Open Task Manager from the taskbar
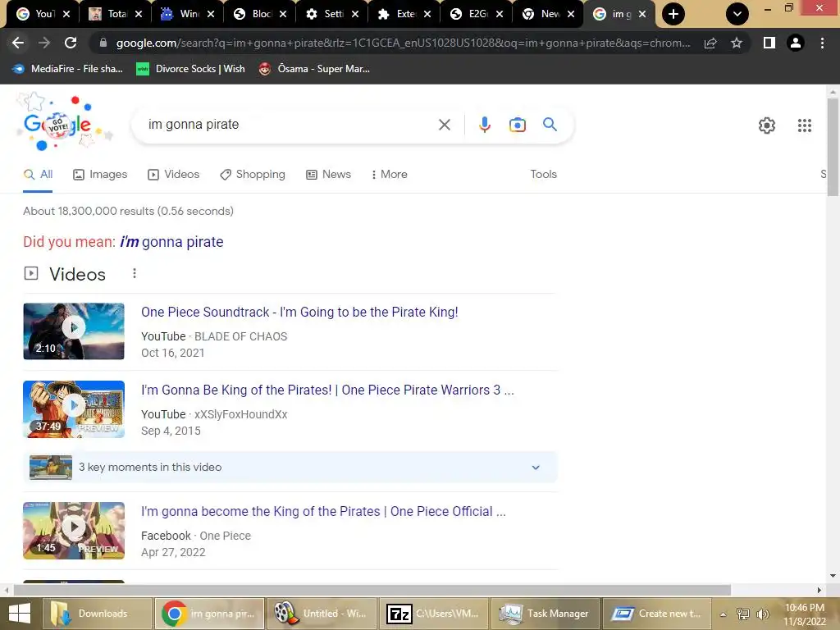This screenshot has width=840, height=630. point(546,614)
